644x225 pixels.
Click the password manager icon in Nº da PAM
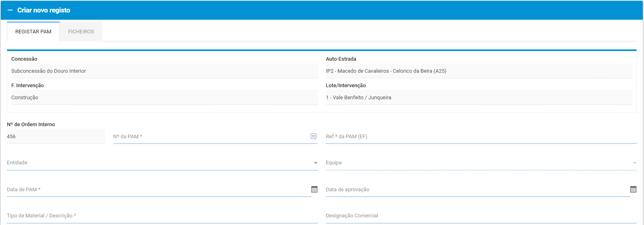pyautogui.click(x=314, y=137)
